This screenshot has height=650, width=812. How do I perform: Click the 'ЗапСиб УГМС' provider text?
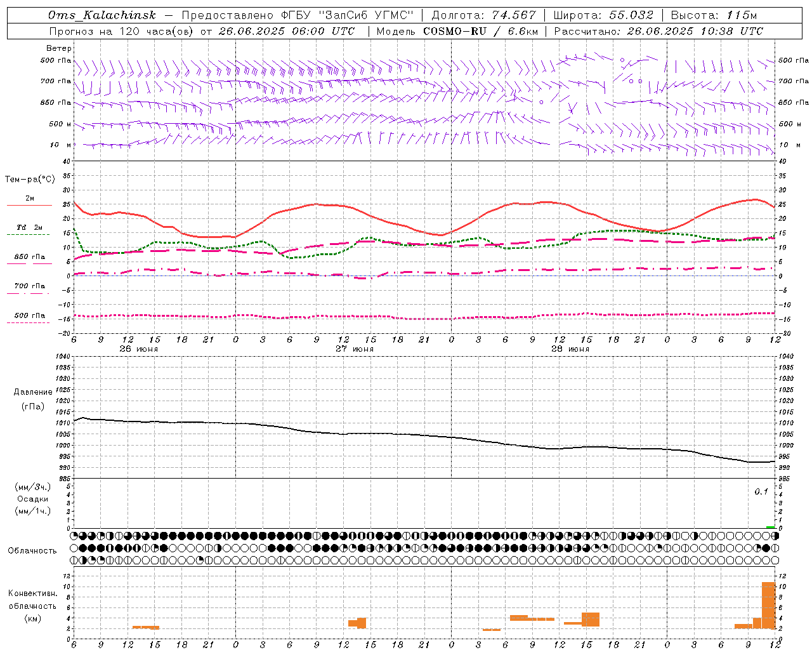[x=366, y=15]
